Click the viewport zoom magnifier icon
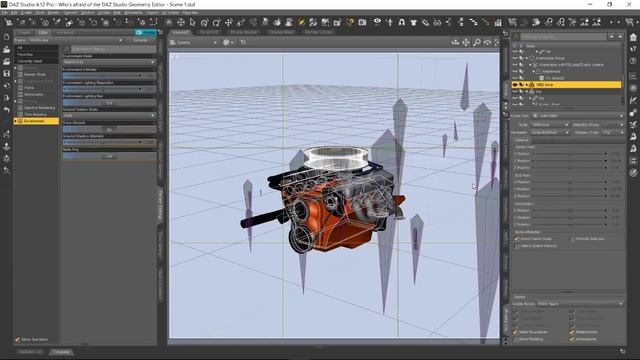Image resolution: width=640 pixels, height=360 pixels. coord(476,42)
